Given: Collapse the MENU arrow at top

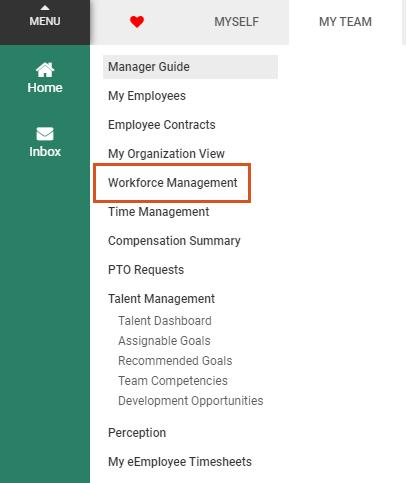Looking at the screenshot, I should (45, 8).
